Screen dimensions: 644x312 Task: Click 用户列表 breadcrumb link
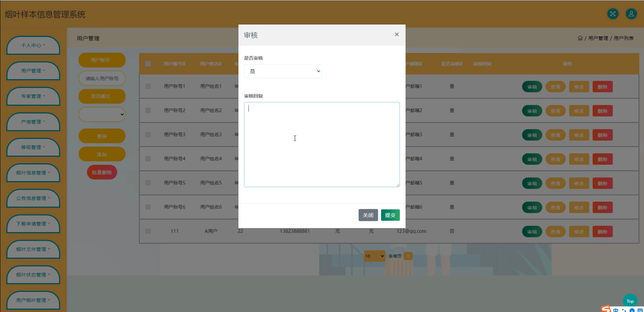point(624,38)
